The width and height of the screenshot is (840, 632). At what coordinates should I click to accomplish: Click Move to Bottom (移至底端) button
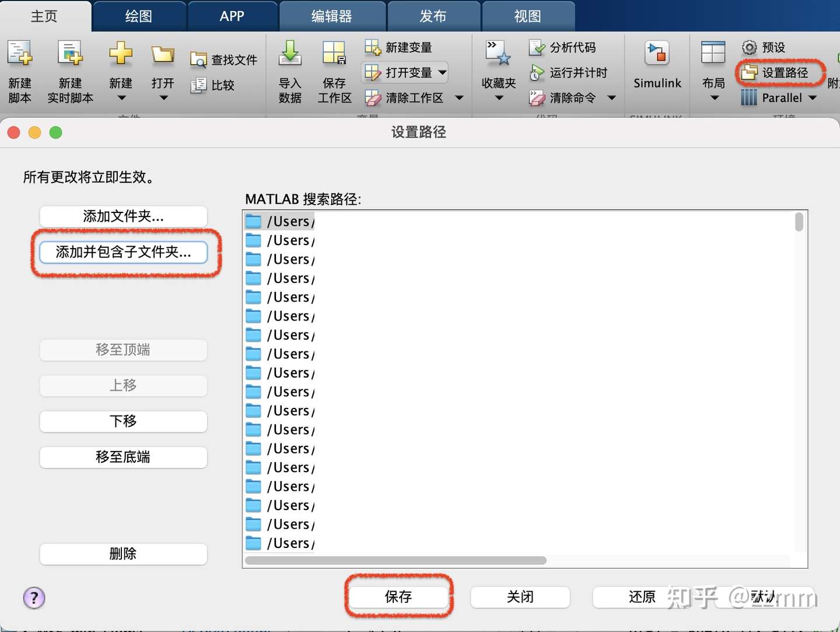point(123,457)
